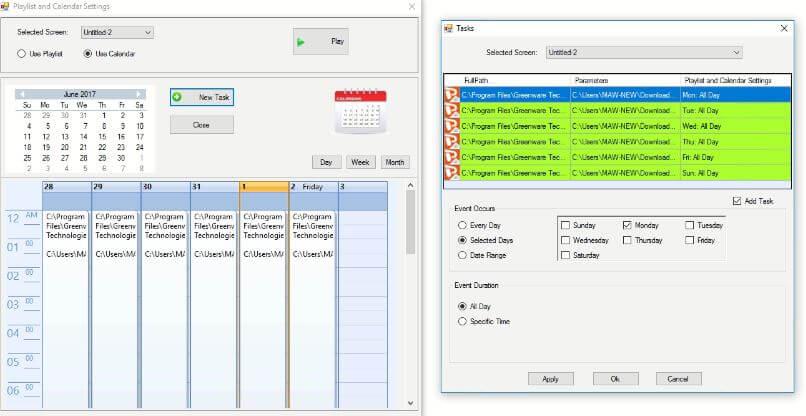The width and height of the screenshot is (806, 416).
Task: Click the day 30 column header
Action: click(x=166, y=187)
